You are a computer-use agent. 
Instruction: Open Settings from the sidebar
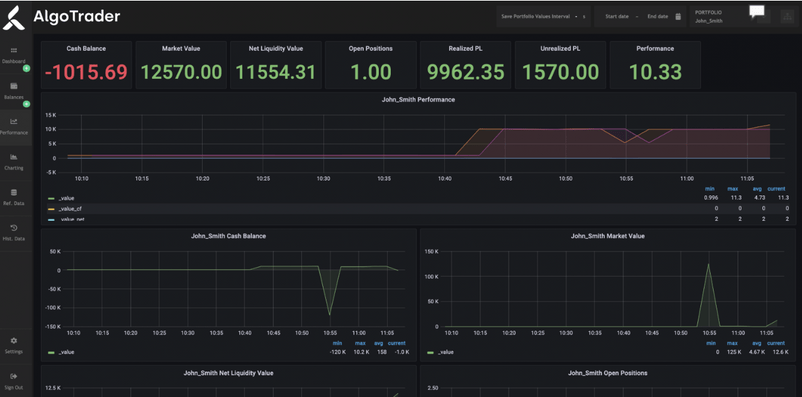tap(14, 345)
